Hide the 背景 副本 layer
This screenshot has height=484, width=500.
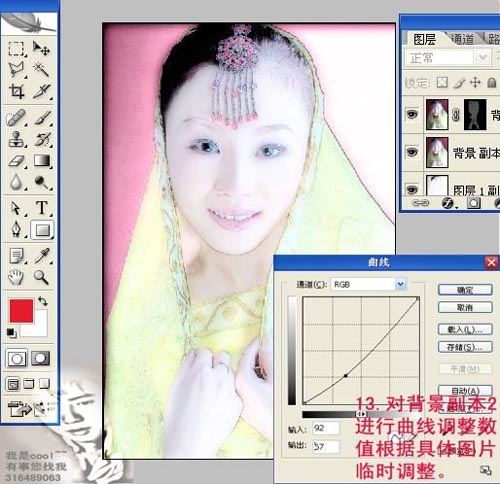point(412,152)
